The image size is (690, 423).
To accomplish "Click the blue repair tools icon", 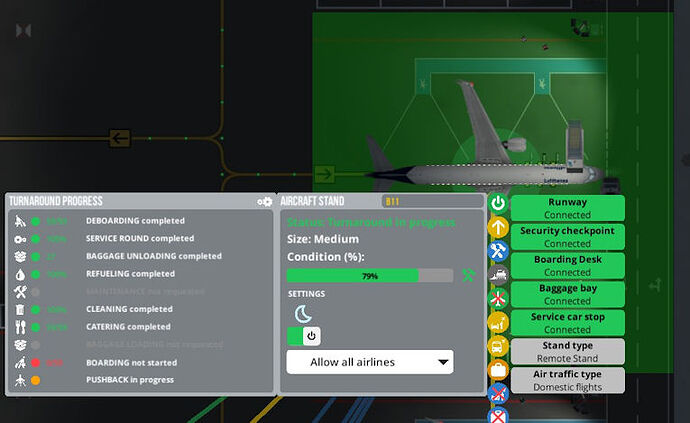I will point(498,250).
